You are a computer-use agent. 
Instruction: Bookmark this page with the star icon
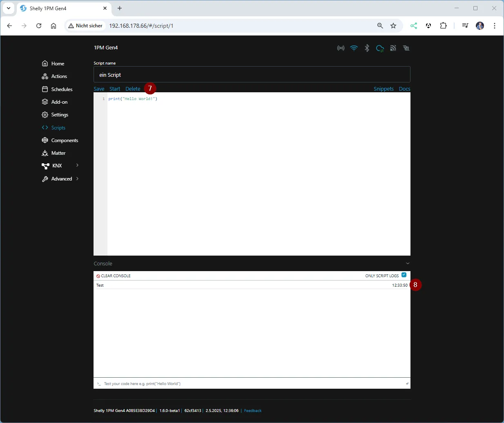click(x=393, y=26)
